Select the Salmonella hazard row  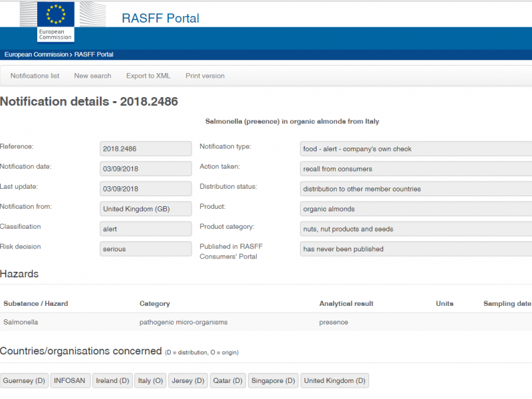coord(21,323)
